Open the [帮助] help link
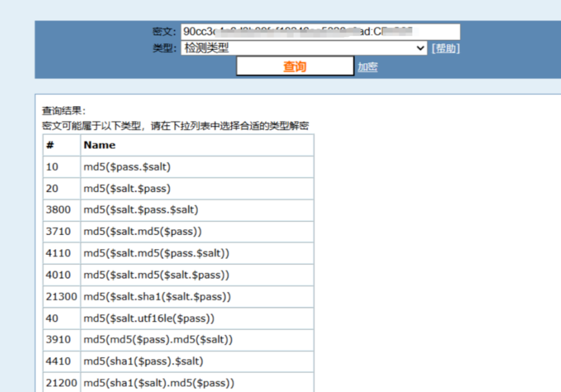Screen dimensions: 561x392 [446, 48]
